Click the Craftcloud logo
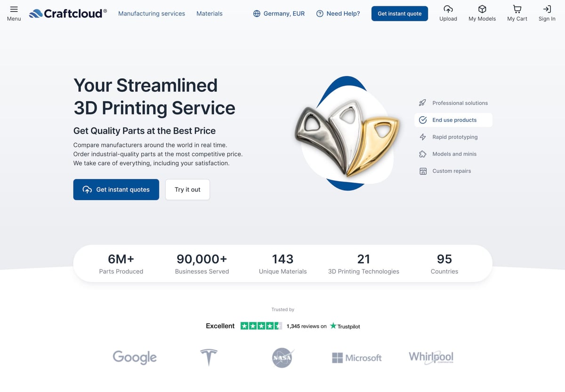 click(x=68, y=14)
